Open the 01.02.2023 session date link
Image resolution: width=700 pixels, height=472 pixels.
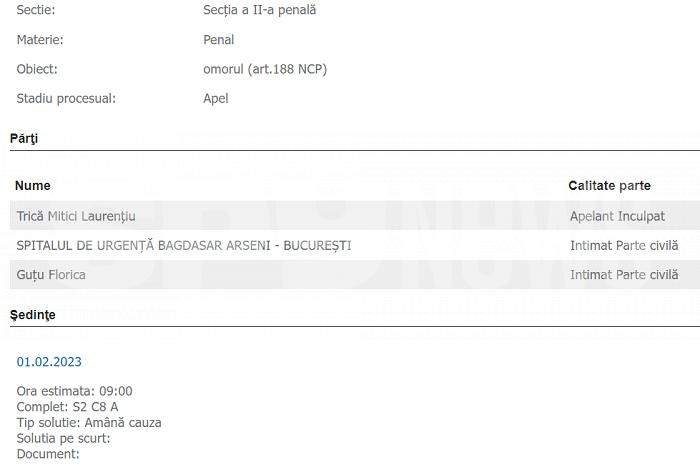click(x=49, y=361)
